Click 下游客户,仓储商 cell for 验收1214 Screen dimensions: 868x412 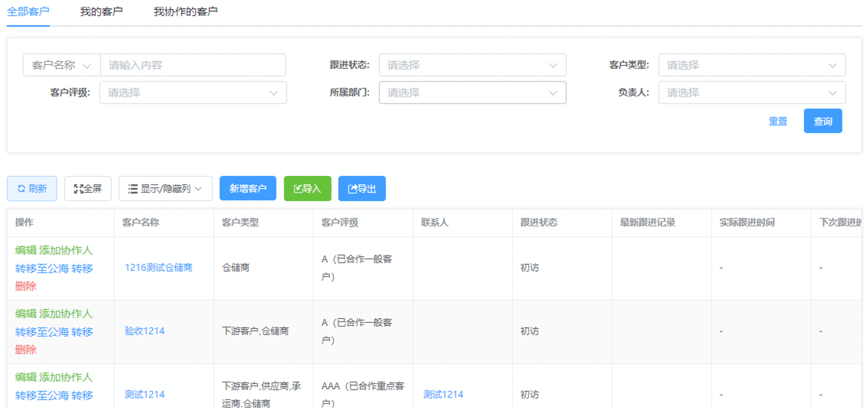click(255, 331)
